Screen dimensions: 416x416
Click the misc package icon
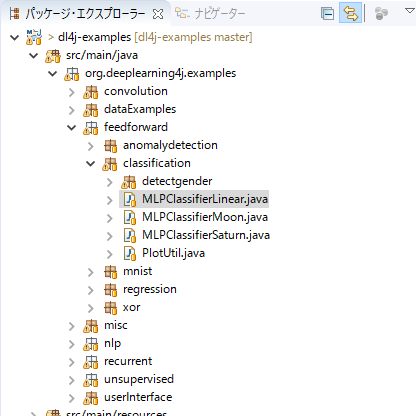pos(91,326)
